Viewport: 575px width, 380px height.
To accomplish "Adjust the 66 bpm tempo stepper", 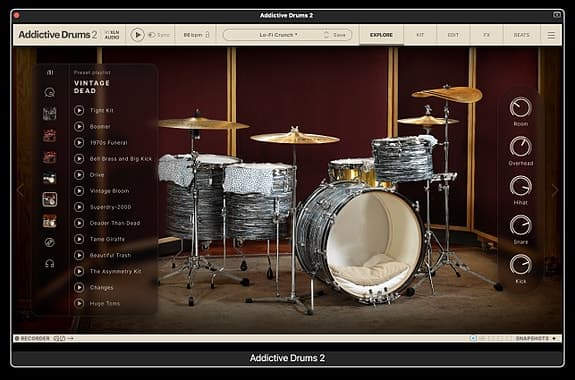I will click(x=207, y=35).
